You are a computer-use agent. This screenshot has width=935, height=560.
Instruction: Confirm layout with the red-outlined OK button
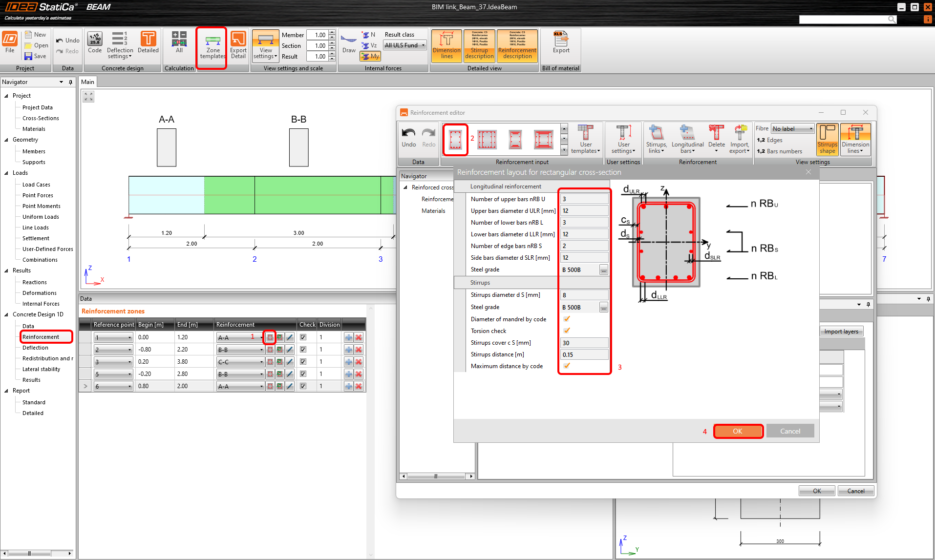pyautogui.click(x=738, y=431)
